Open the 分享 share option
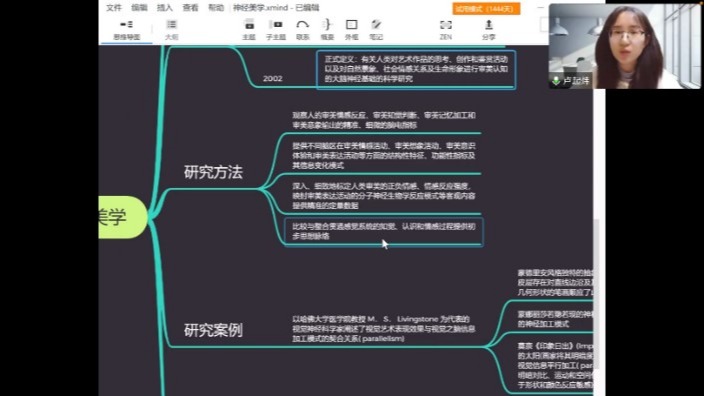Image resolution: width=705 pixels, height=396 pixels. click(x=489, y=30)
